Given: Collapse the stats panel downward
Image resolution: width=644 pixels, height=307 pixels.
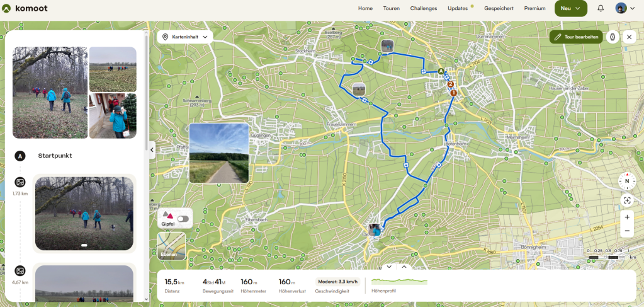Looking at the screenshot, I should [389, 267].
